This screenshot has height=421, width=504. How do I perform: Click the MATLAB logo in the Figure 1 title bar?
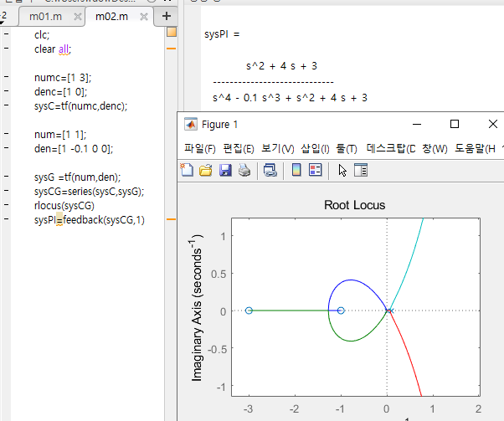pos(191,125)
